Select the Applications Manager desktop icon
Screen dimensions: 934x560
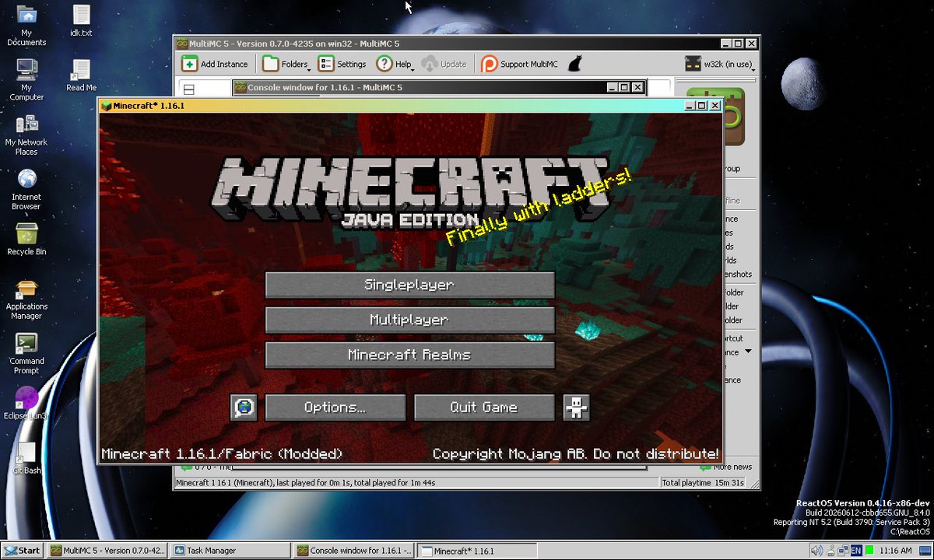point(26,299)
